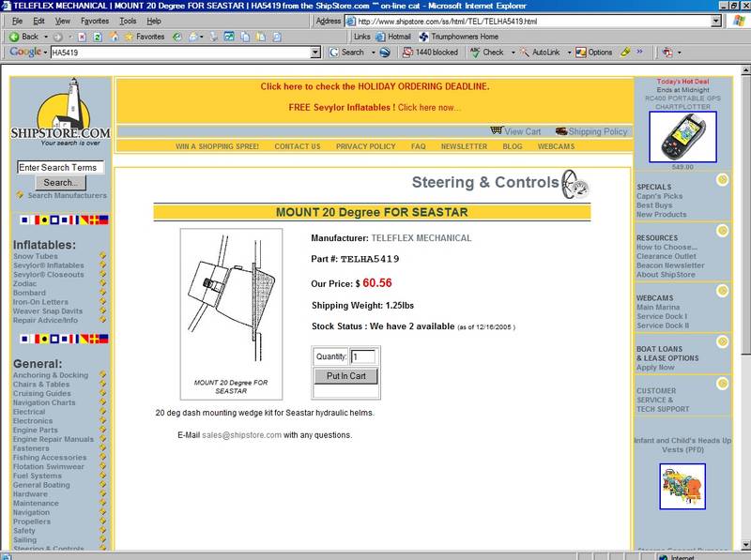The image size is (751, 560).
Task: Click the History icon in toolbar
Action: (x=177, y=37)
